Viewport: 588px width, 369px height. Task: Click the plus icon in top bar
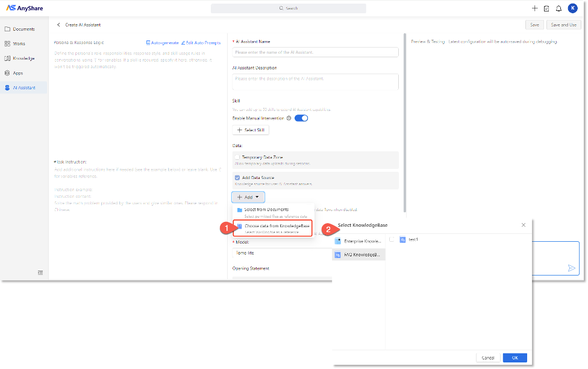pos(534,8)
